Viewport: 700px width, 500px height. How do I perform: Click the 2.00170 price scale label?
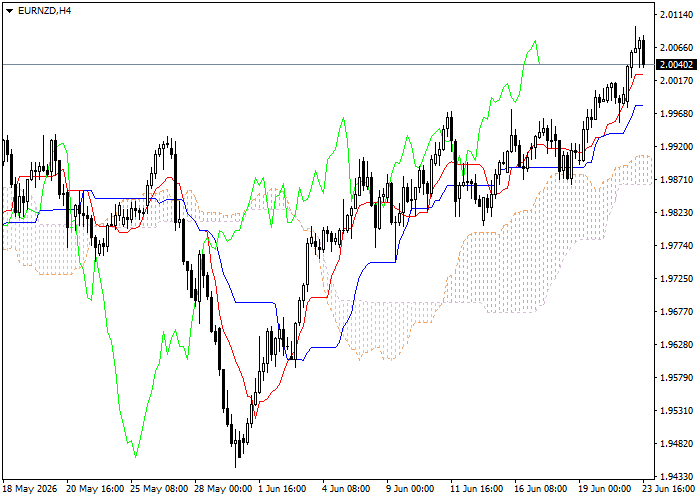coord(676,81)
